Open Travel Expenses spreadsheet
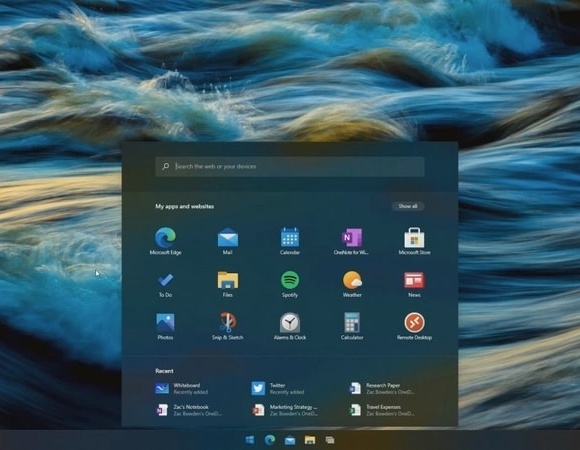The width and height of the screenshot is (580, 450). tap(382, 410)
